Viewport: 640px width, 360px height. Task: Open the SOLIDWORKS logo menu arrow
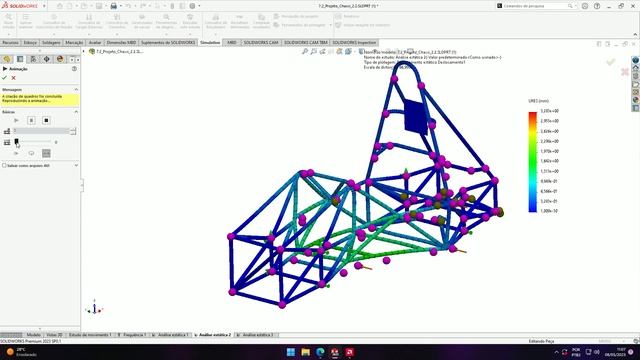(44, 6)
